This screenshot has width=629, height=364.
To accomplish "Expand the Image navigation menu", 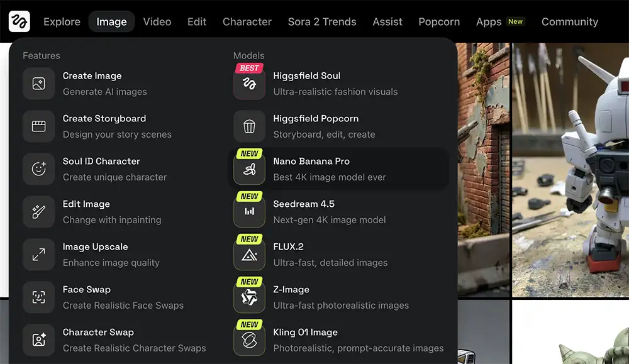I will pos(111,22).
